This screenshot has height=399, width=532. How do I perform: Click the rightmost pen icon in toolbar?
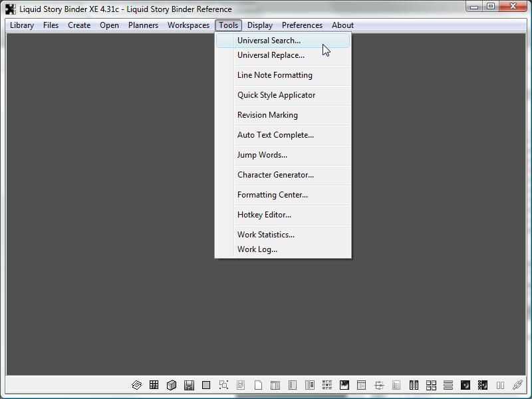[517, 385]
